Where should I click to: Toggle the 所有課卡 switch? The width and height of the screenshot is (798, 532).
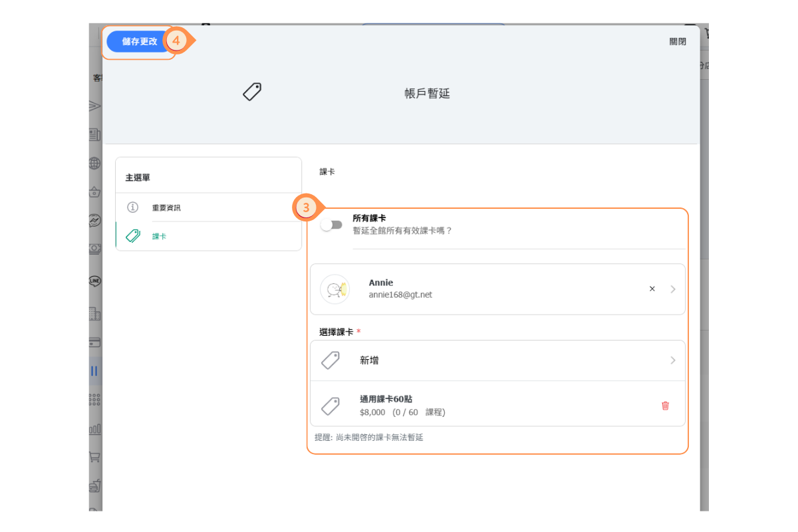click(331, 225)
